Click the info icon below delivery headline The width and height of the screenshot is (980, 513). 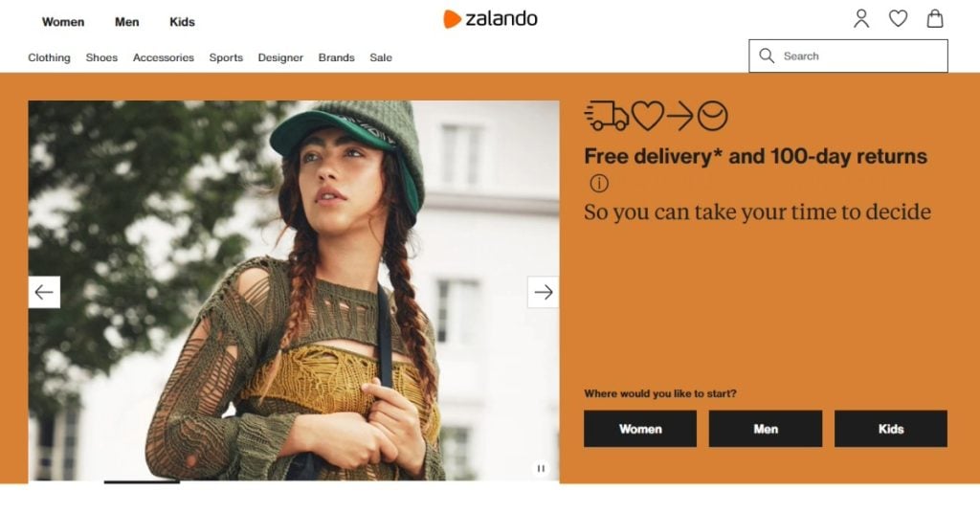599,183
